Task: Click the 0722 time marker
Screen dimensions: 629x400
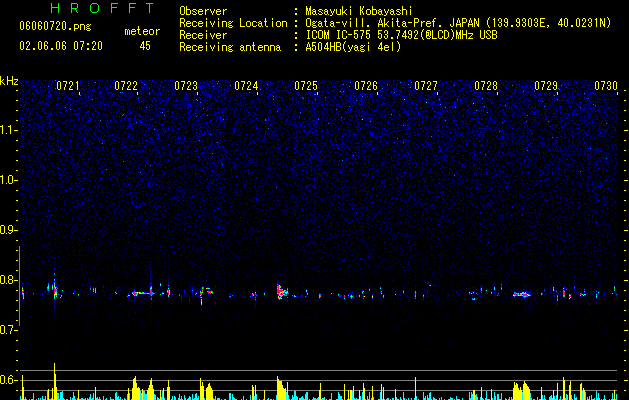Action: [x=126, y=86]
